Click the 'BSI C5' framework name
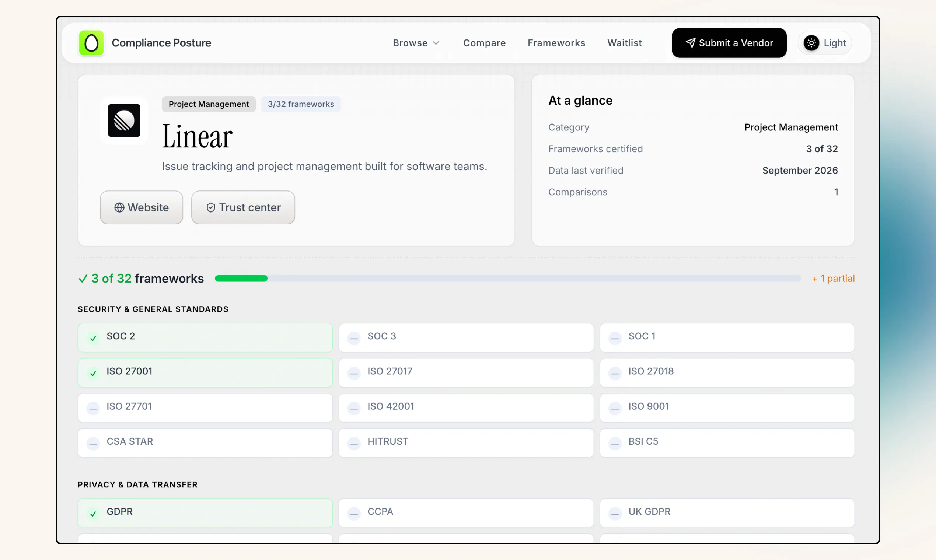Screen dimensions: 936x560 [x=643, y=441]
